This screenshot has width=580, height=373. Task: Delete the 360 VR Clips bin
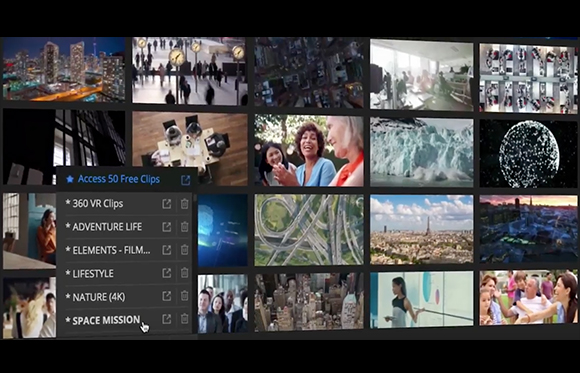click(x=184, y=204)
